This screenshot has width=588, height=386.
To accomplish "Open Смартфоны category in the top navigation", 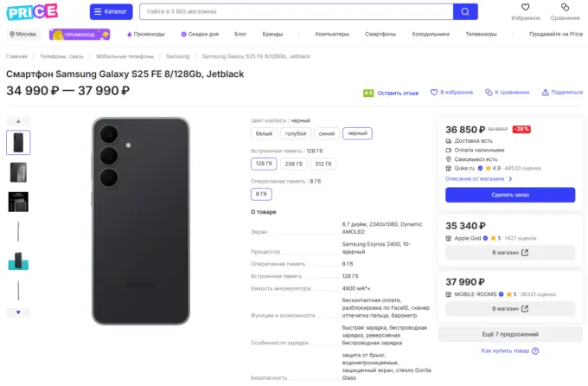I will click(x=380, y=34).
